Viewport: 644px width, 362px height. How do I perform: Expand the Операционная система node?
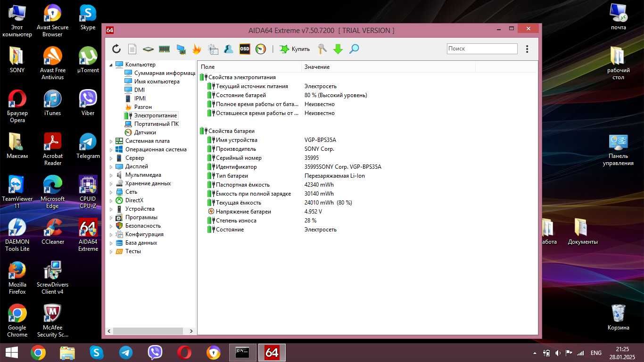click(x=111, y=149)
